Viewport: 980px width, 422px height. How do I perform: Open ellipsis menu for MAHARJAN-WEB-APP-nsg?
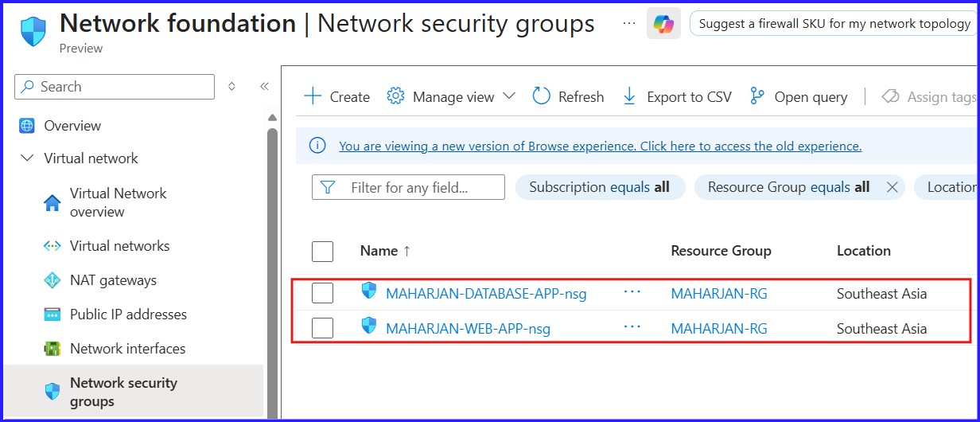[x=632, y=326]
